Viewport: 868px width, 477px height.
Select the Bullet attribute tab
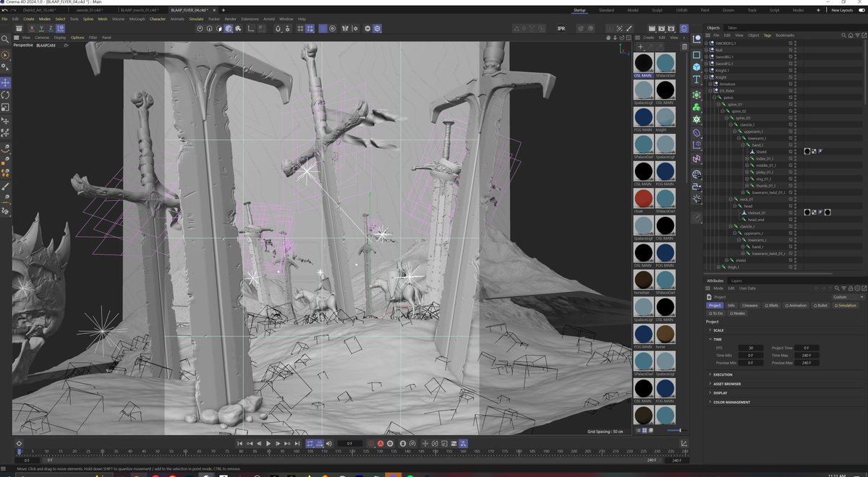click(821, 305)
